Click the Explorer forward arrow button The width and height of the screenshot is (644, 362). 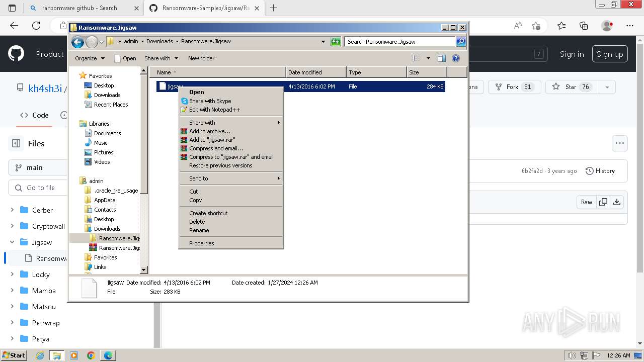92,42
